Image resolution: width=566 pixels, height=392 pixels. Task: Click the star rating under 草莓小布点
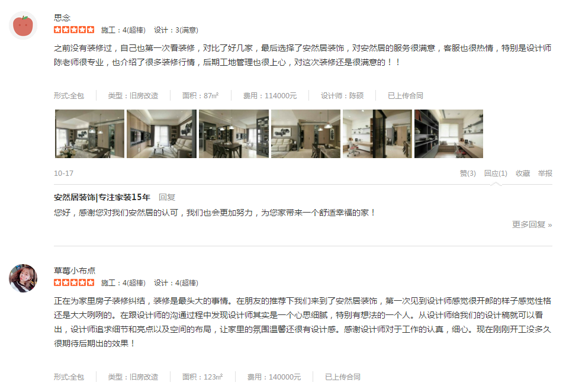(x=74, y=282)
